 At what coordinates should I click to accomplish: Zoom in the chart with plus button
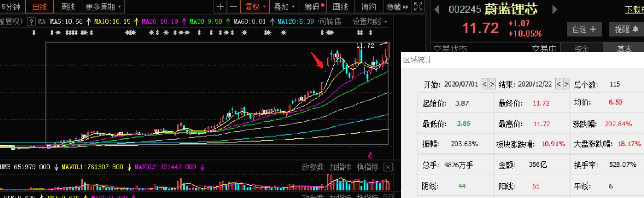point(220,7)
